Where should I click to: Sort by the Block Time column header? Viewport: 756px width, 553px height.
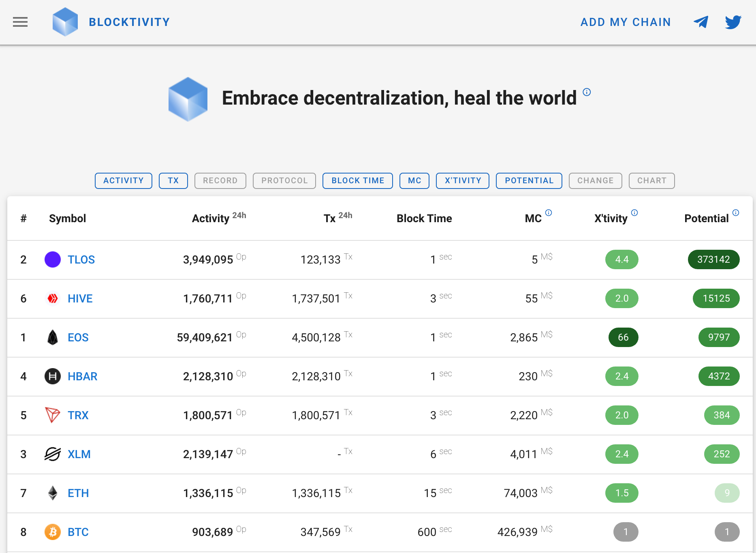(x=424, y=219)
